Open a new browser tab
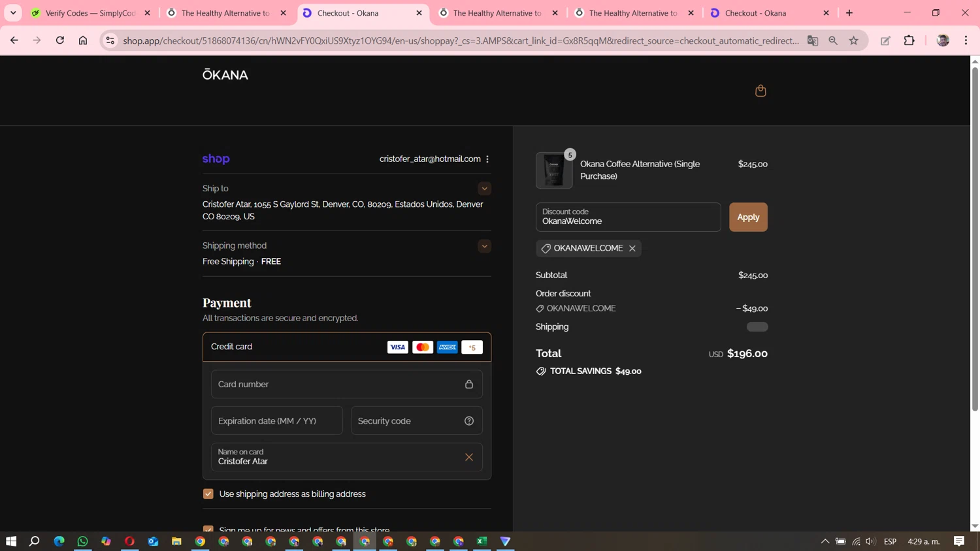This screenshot has width=980, height=551. [x=849, y=13]
